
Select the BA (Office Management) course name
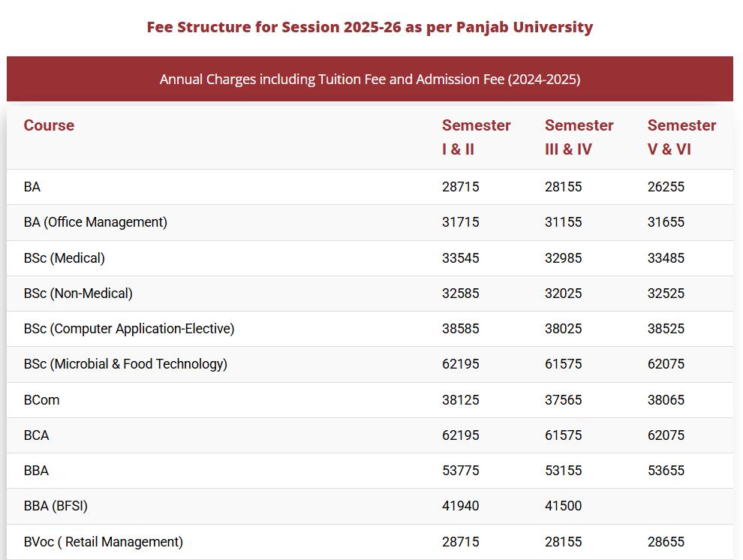click(95, 222)
